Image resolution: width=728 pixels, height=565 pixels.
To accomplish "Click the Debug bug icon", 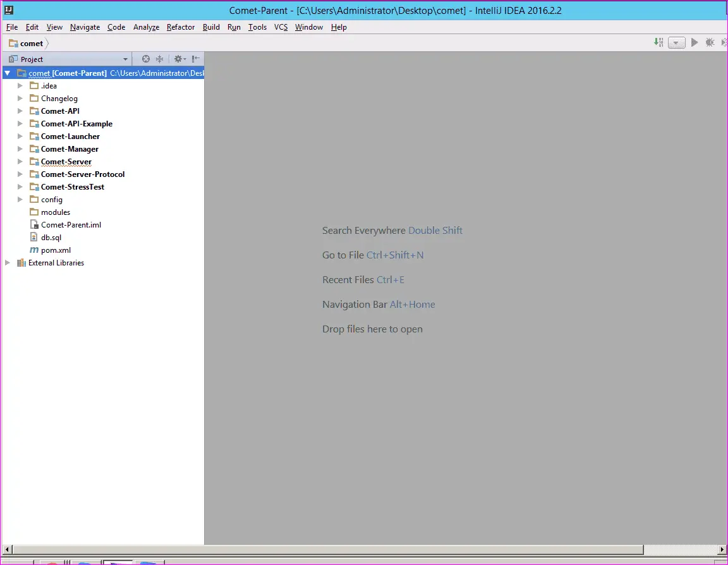I will [710, 43].
